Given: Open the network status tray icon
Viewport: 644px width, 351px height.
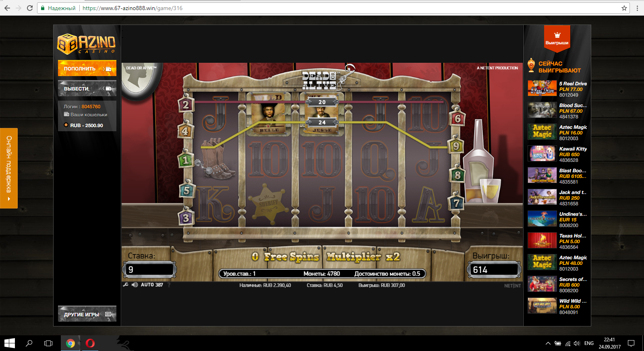Looking at the screenshot, I should (567, 343).
